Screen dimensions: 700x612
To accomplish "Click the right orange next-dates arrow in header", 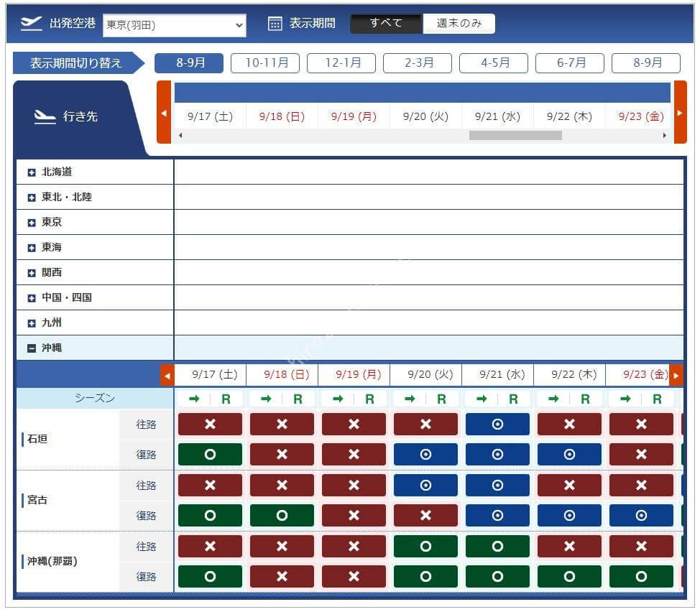I will click(681, 112).
